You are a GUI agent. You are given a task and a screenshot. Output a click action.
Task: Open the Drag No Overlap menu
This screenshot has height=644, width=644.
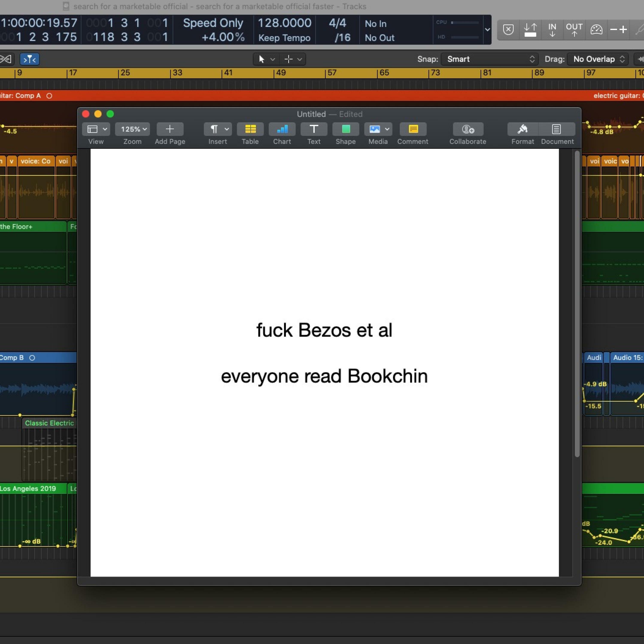[598, 59]
